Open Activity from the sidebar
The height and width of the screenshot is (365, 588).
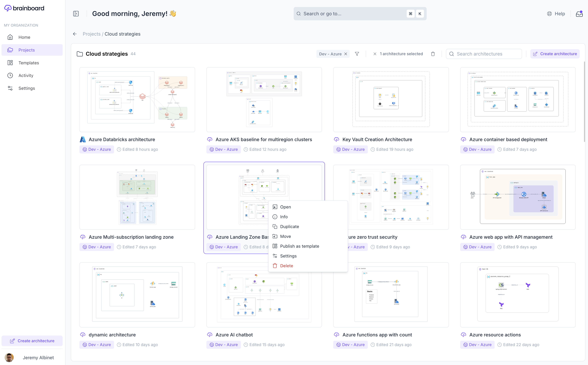[26, 75]
